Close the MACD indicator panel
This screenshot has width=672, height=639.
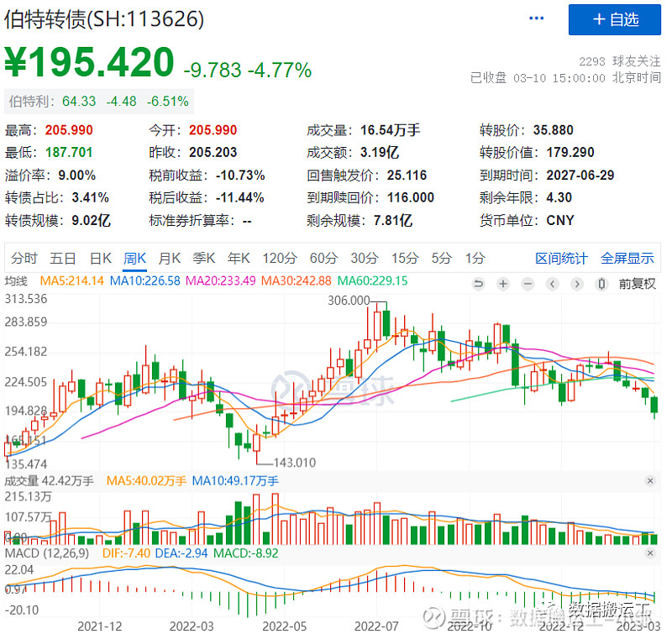pos(650,553)
